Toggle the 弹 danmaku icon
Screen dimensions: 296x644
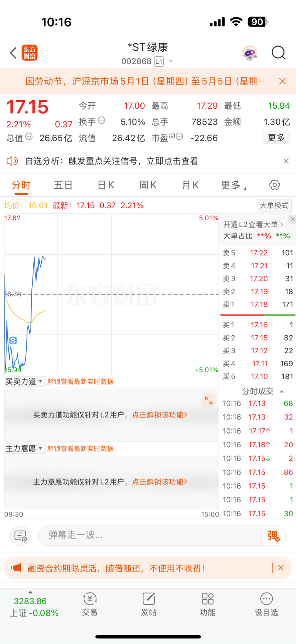[273, 536]
